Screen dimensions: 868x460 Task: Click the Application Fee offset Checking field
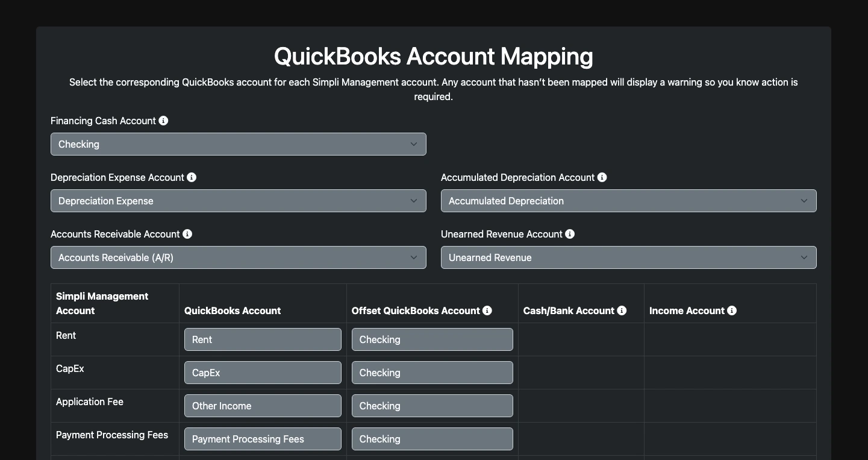tap(432, 406)
